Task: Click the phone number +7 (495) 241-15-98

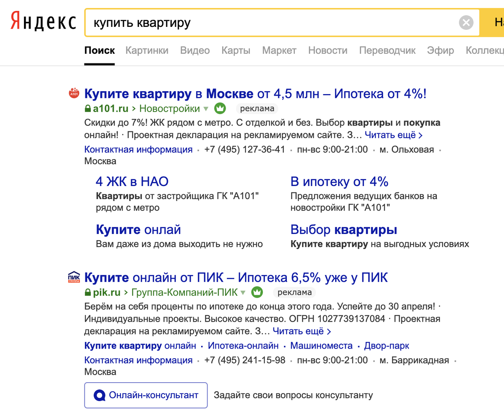Action: coord(245,360)
